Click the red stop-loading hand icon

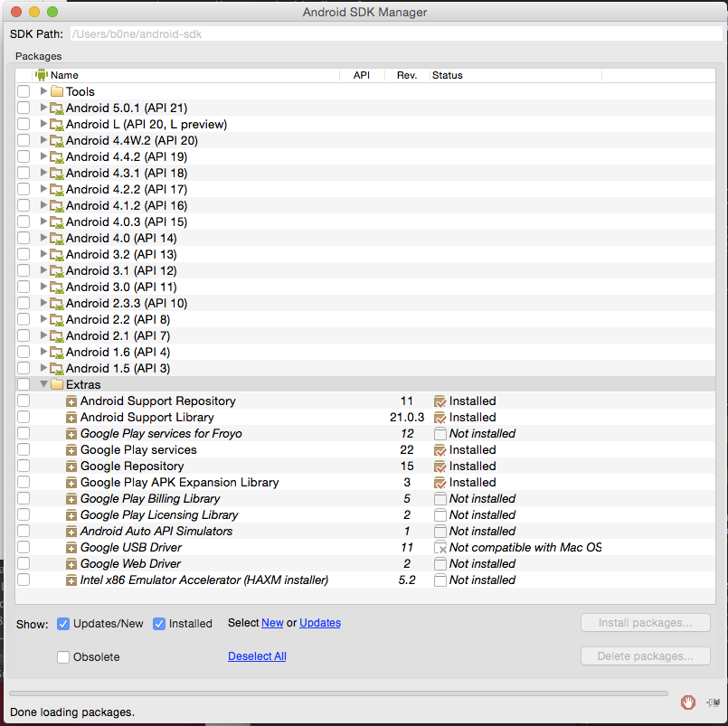[687, 702]
